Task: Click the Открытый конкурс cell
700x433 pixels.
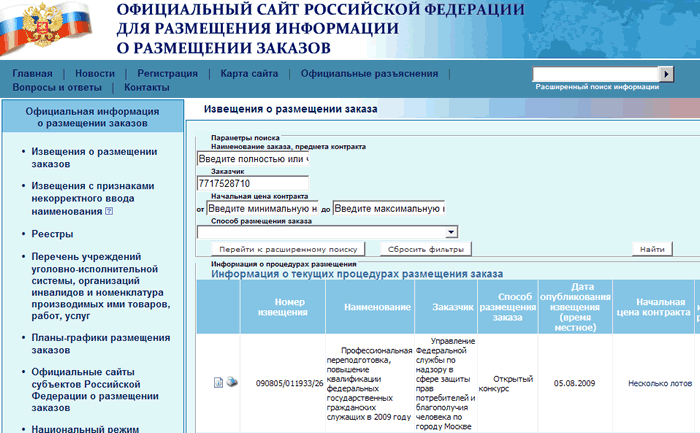Action: click(506, 383)
